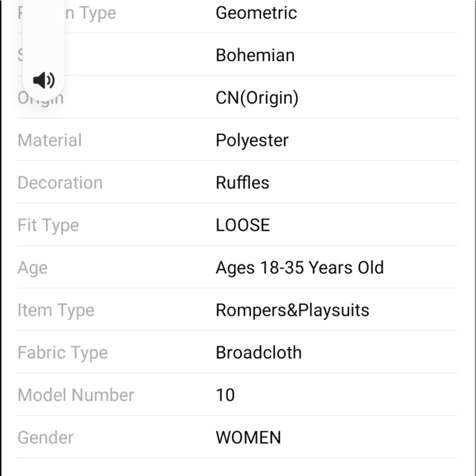The image size is (476, 476).
Task: Tap the Fit Type label
Action: tap(48, 226)
